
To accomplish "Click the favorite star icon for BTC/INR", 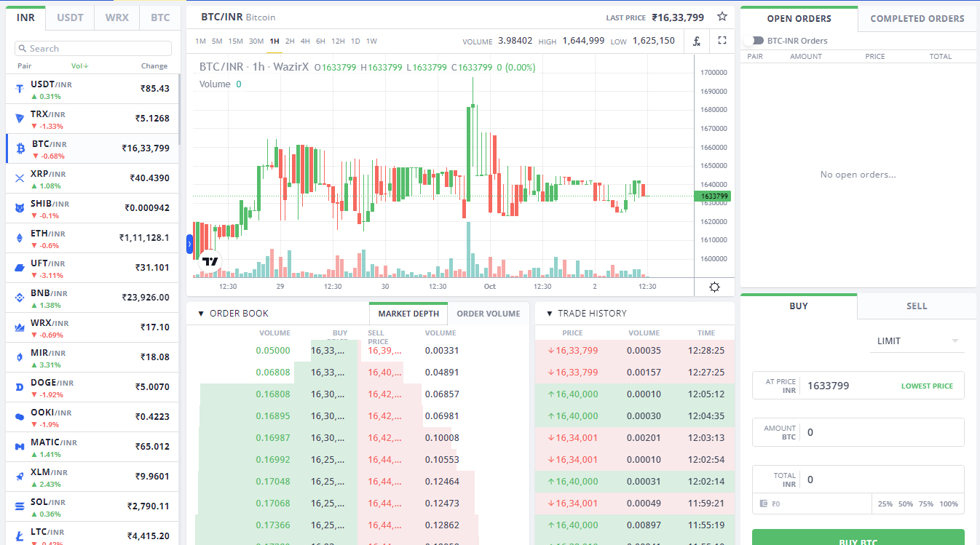I will (x=722, y=17).
